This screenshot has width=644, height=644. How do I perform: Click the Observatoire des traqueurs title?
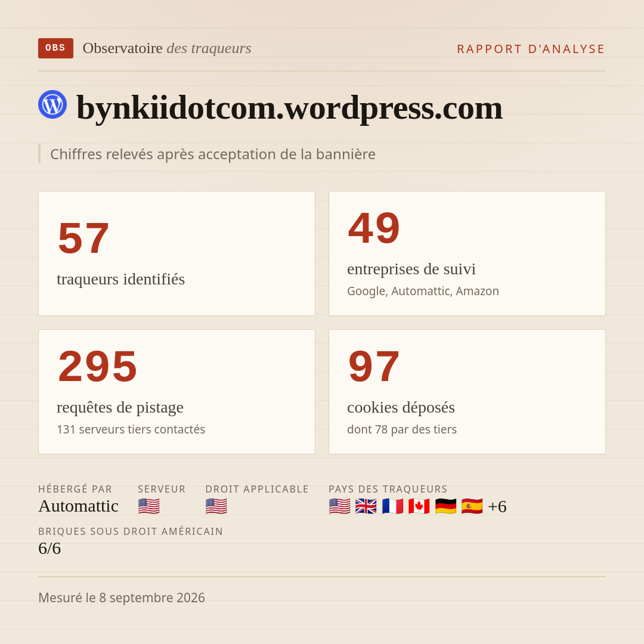[x=167, y=48]
